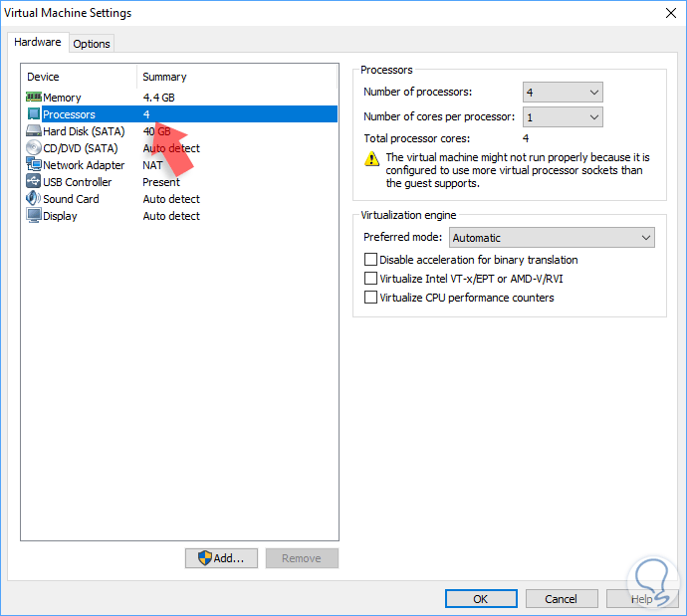Click the Display monitor icon
The image size is (687, 616).
point(34,215)
